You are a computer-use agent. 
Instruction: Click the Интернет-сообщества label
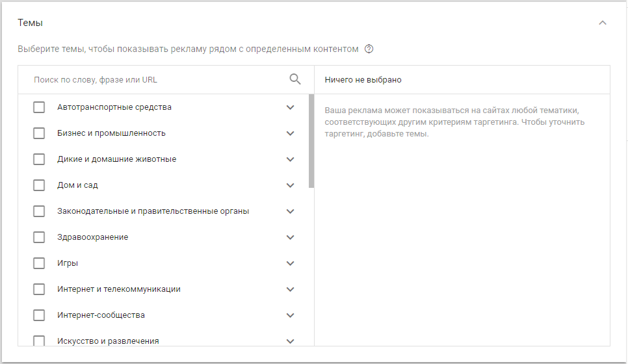[x=101, y=315]
